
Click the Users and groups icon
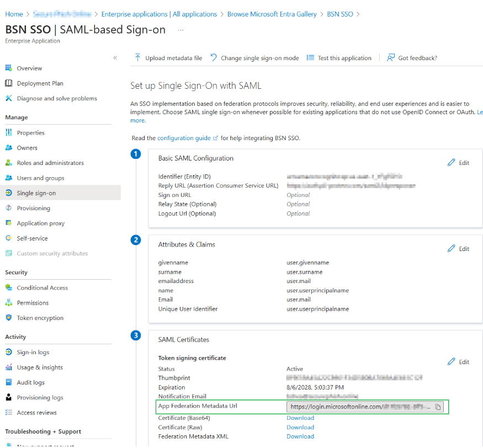pyautogui.click(x=9, y=178)
